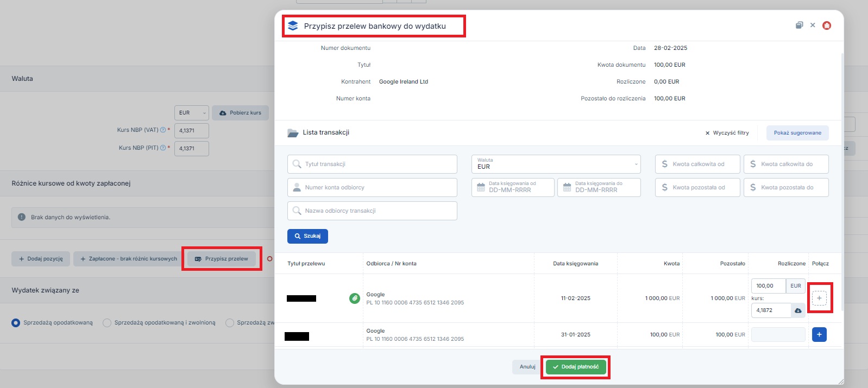The height and width of the screenshot is (388, 868).
Task: Link the 31-01-2025 transfer with blue plus
Action: click(819, 334)
